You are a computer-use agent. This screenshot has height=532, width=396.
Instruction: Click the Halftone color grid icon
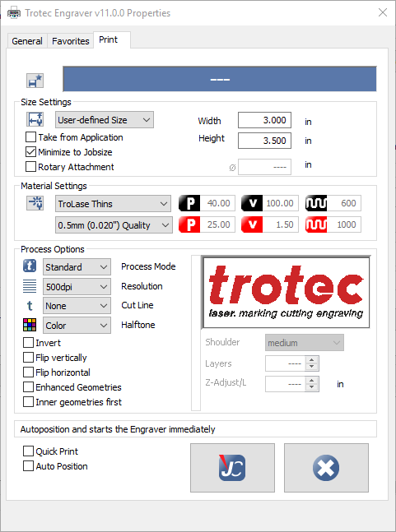click(x=30, y=325)
